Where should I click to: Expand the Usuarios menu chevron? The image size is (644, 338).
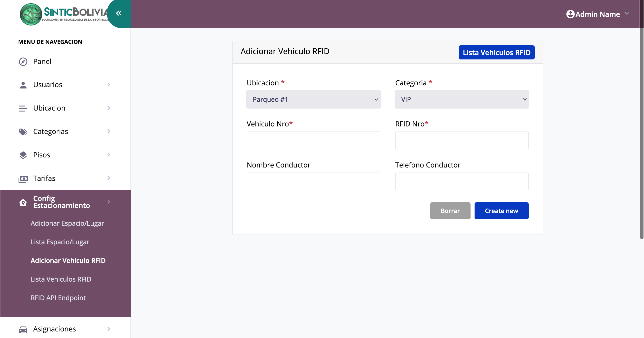point(109,85)
